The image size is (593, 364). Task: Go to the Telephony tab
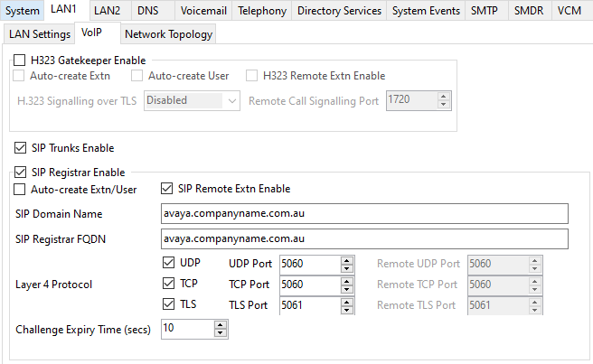[x=262, y=11]
